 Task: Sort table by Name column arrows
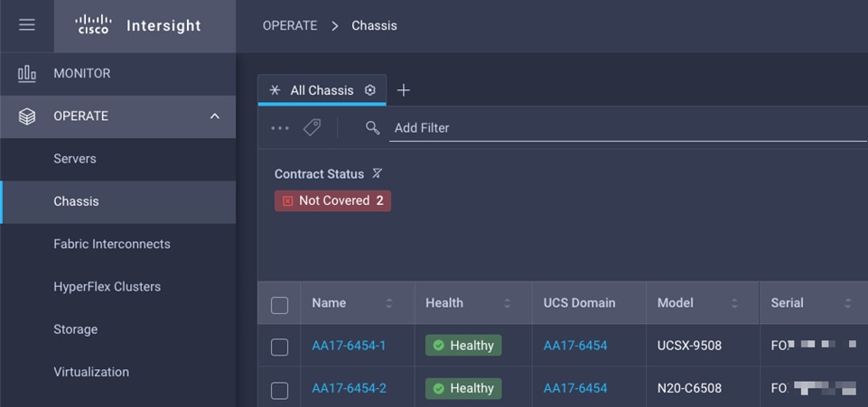[x=388, y=303]
